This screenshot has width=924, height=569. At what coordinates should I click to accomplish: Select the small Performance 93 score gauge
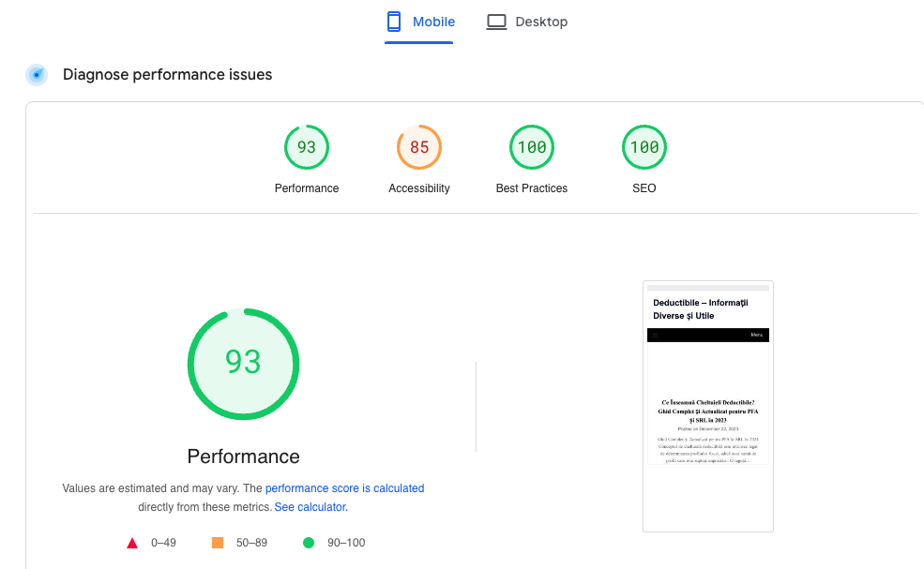(307, 147)
